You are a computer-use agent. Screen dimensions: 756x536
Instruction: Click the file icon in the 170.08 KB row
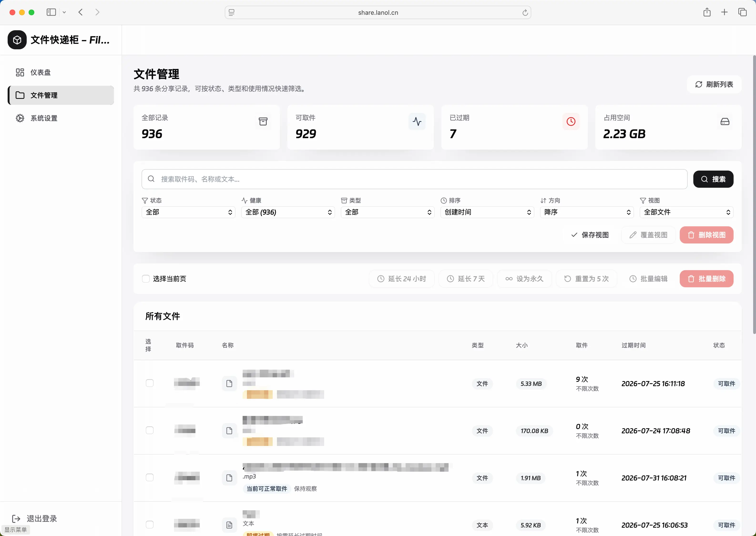click(229, 431)
